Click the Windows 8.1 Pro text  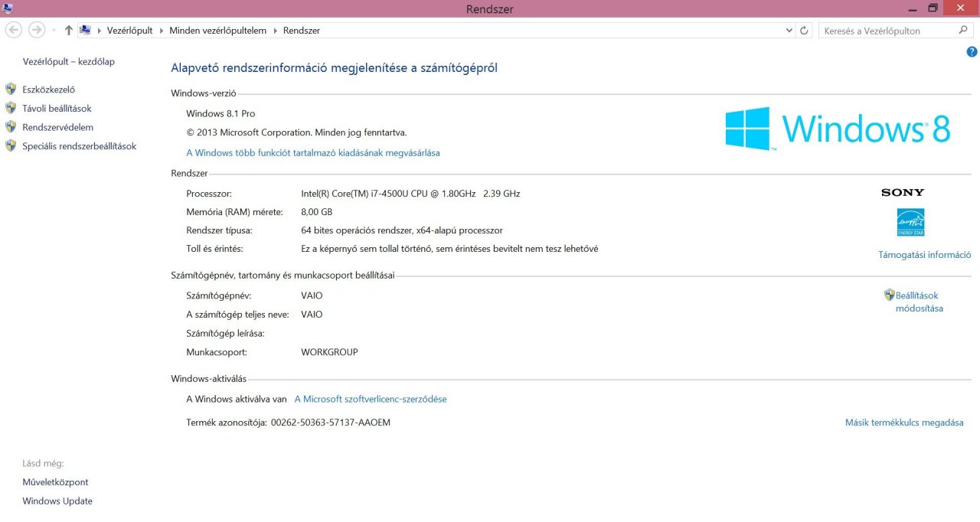(x=220, y=114)
